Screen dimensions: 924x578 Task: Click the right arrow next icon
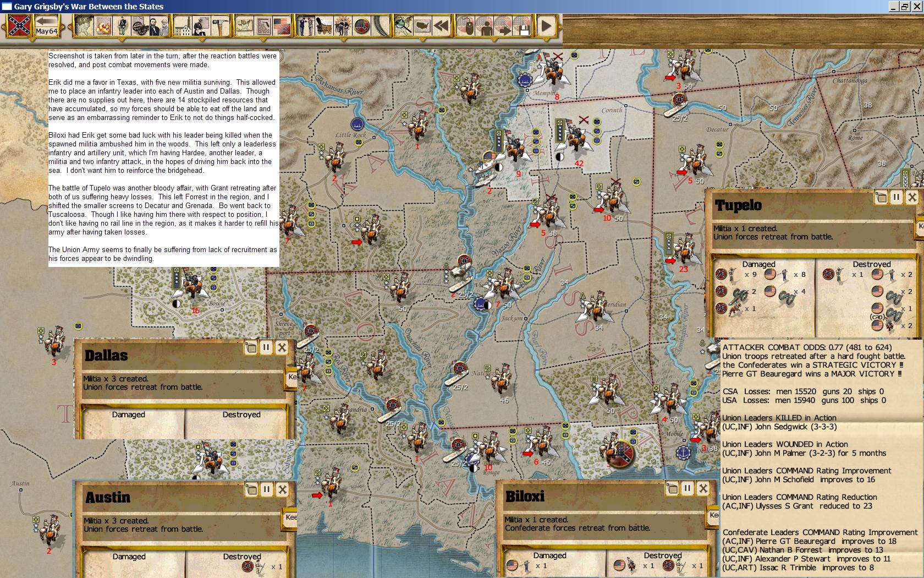pos(503,25)
